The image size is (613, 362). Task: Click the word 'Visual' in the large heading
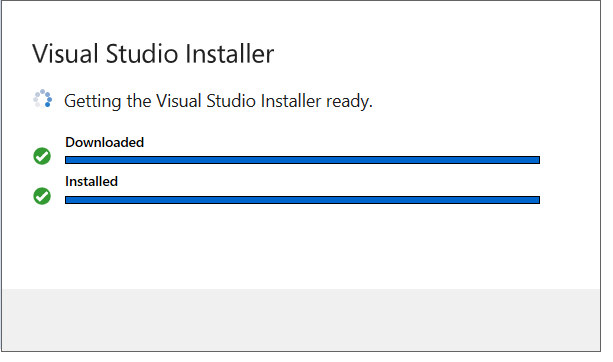coord(65,54)
